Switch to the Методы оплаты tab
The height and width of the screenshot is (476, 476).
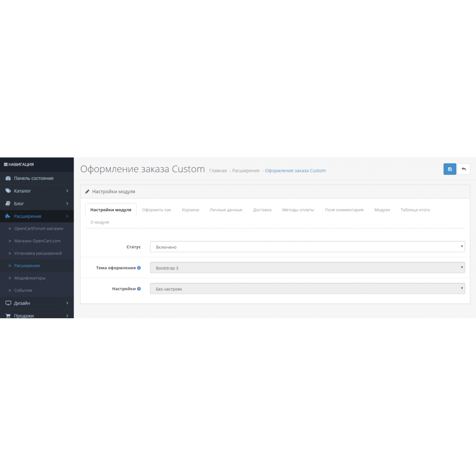tap(298, 210)
